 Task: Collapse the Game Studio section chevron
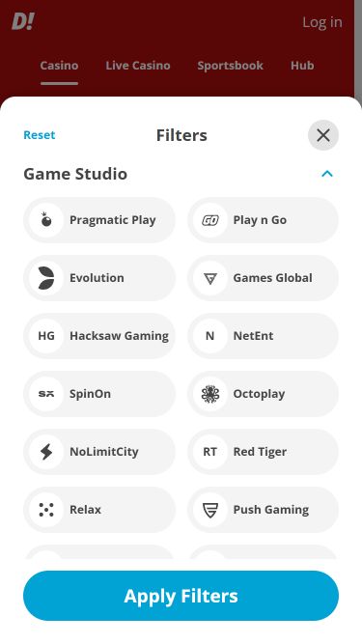pos(327,174)
